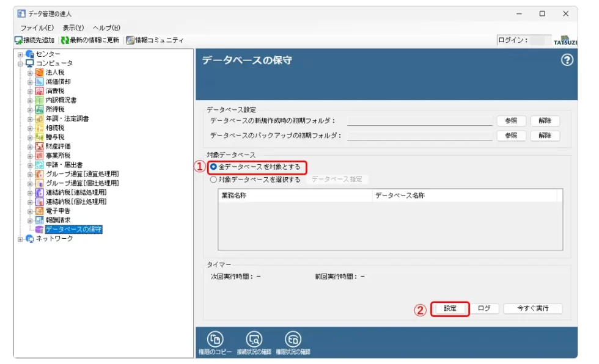The width and height of the screenshot is (599, 364).
Task: Click 参照 for the new database folder
Action: [x=511, y=121]
